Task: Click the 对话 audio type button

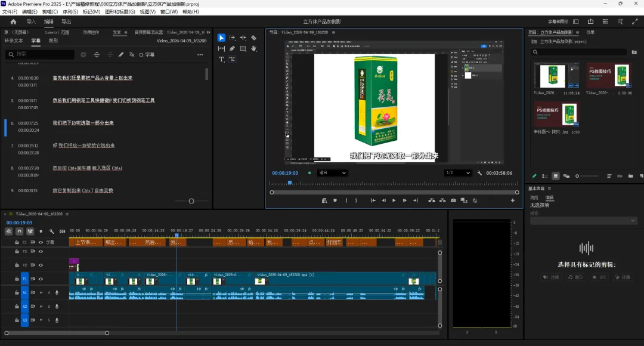Action: (x=552, y=277)
